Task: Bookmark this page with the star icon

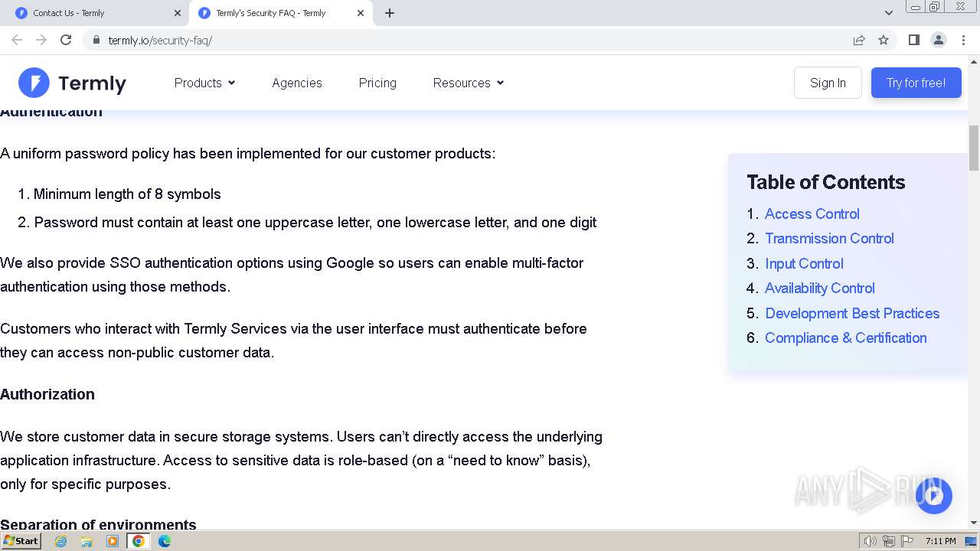Action: 884,40
